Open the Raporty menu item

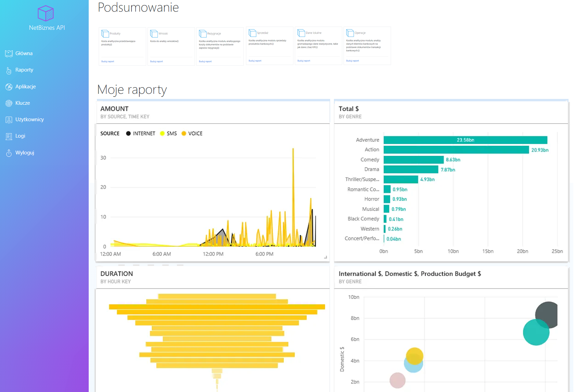(x=24, y=70)
